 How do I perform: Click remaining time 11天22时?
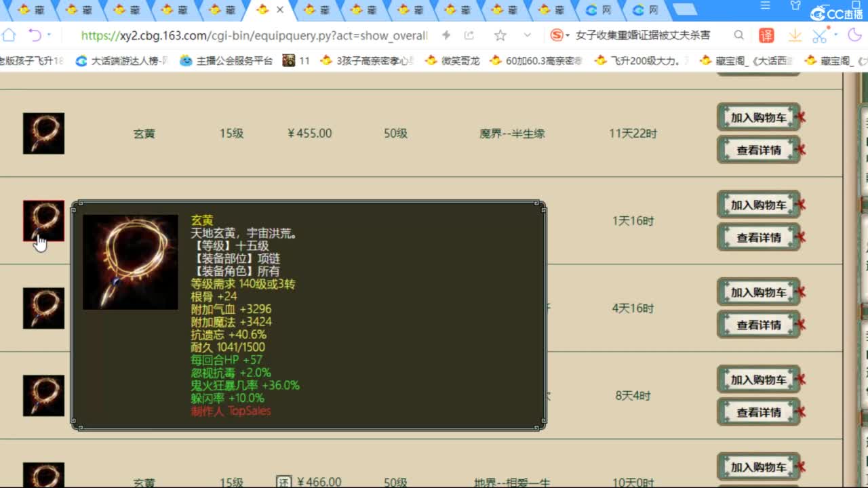point(633,134)
